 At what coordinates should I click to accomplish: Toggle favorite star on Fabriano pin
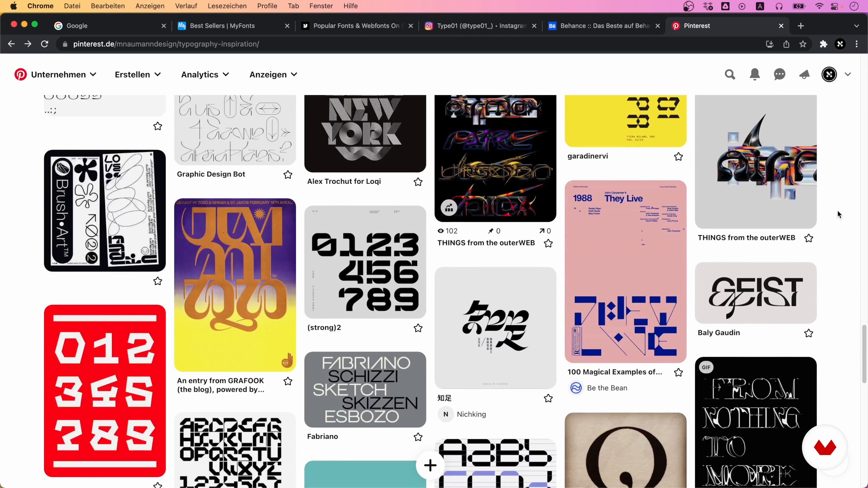tap(418, 437)
